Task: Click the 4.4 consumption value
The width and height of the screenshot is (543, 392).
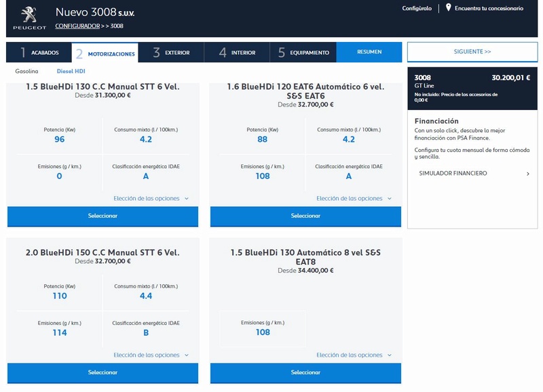Action: coord(146,296)
